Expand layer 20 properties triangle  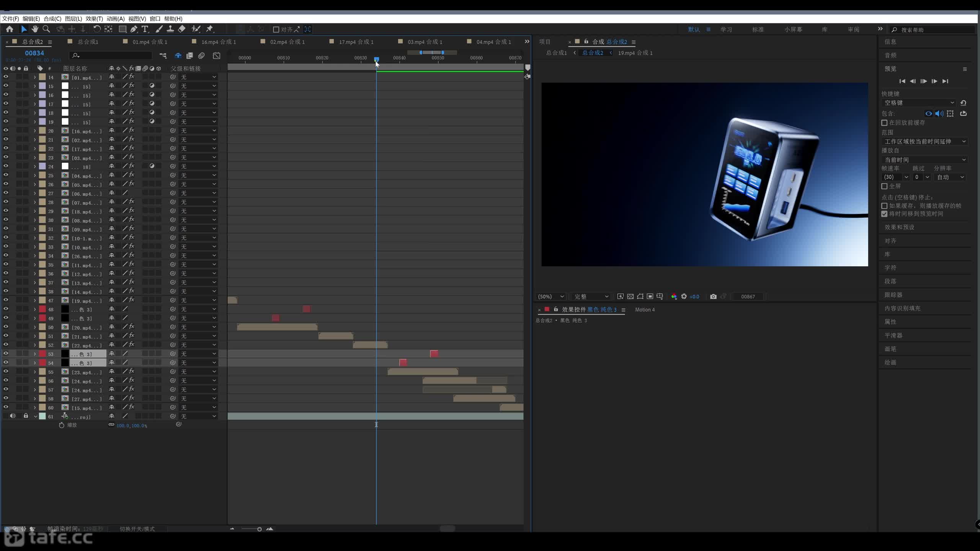(35, 131)
